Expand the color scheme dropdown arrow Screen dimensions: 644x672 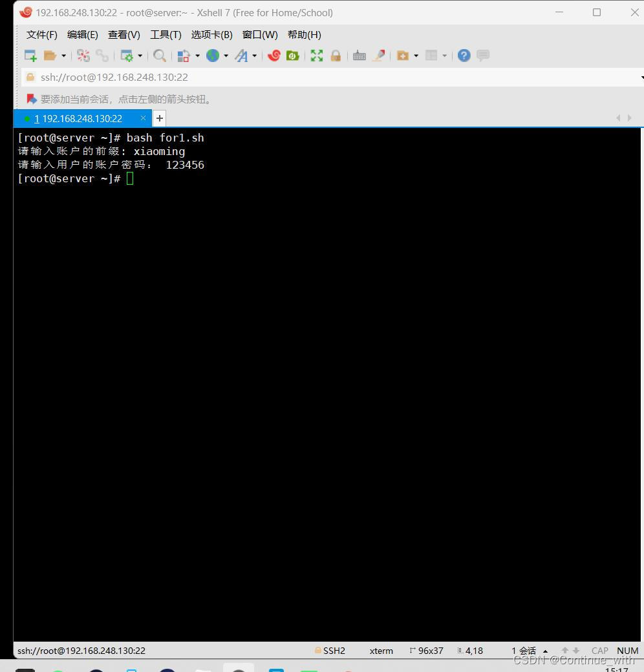tap(198, 56)
